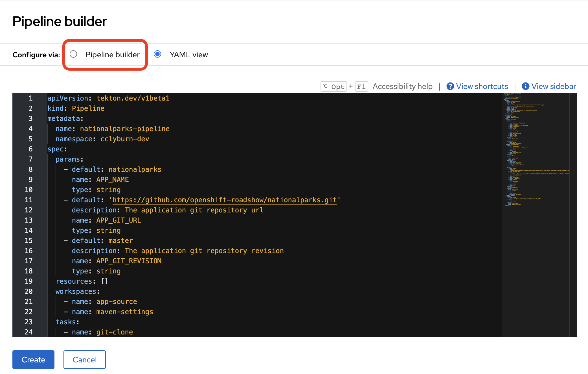Open the View sidebar link

tap(554, 86)
